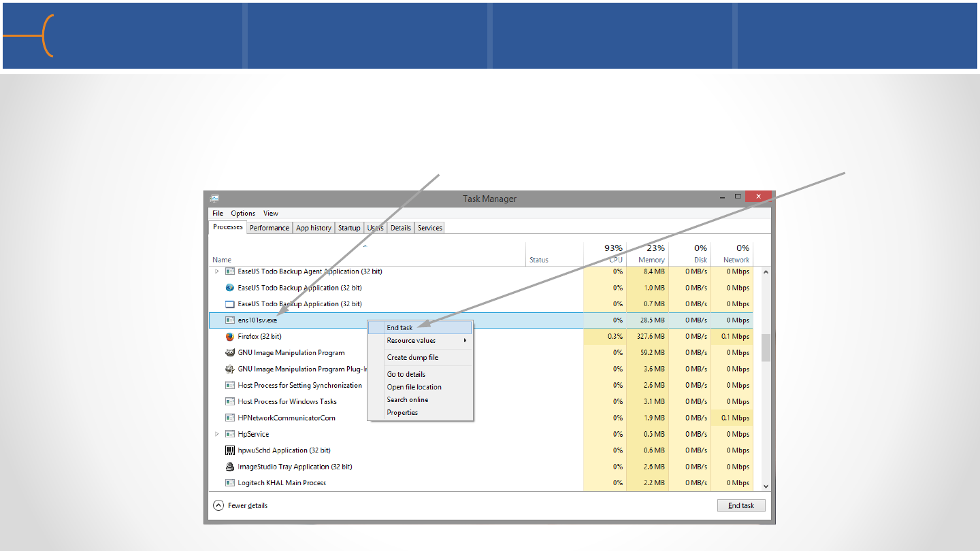Click the HpService process icon
The image size is (980, 551).
tap(230, 435)
